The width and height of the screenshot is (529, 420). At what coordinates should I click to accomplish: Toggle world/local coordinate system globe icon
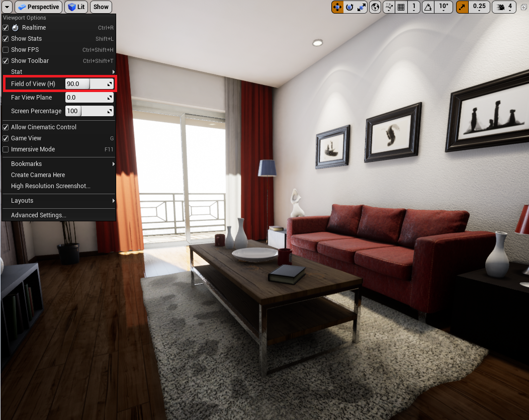tap(375, 7)
